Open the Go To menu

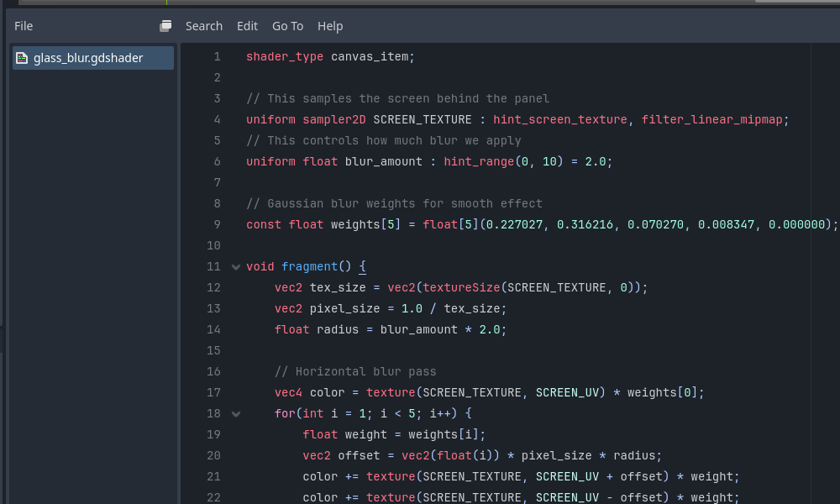[x=287, y=26]
